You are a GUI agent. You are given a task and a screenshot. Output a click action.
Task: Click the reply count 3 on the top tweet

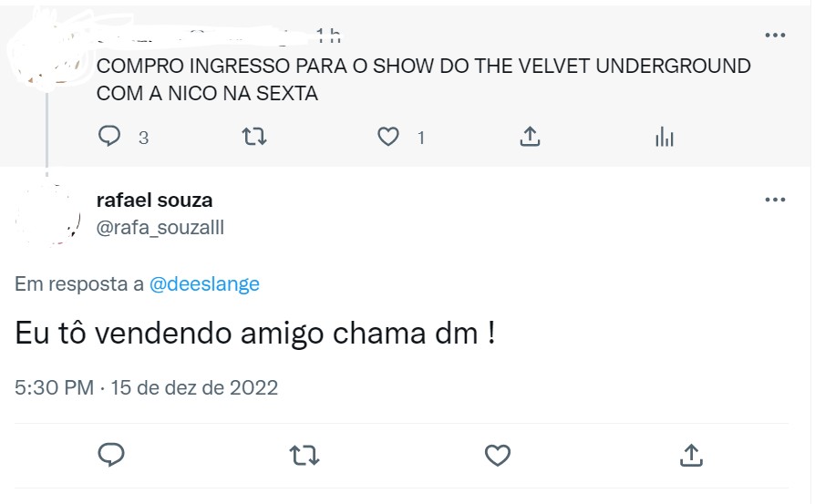click(143, 138)
